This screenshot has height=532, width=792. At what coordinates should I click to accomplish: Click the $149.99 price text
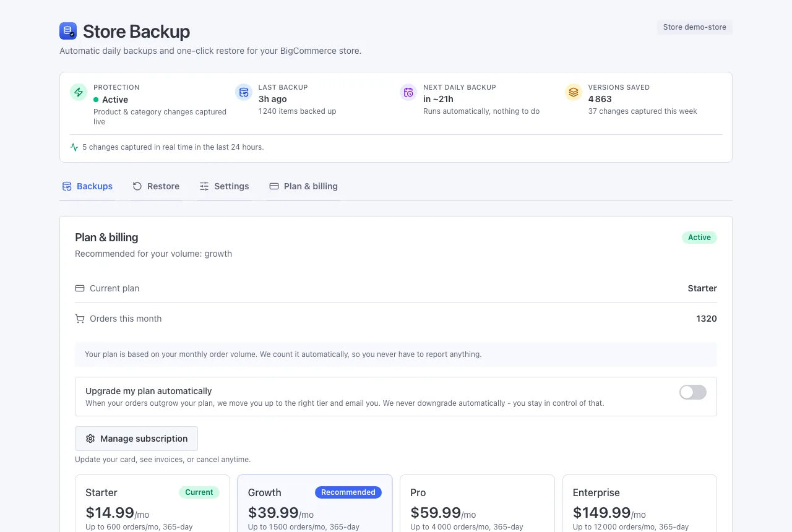coord(601,513)
